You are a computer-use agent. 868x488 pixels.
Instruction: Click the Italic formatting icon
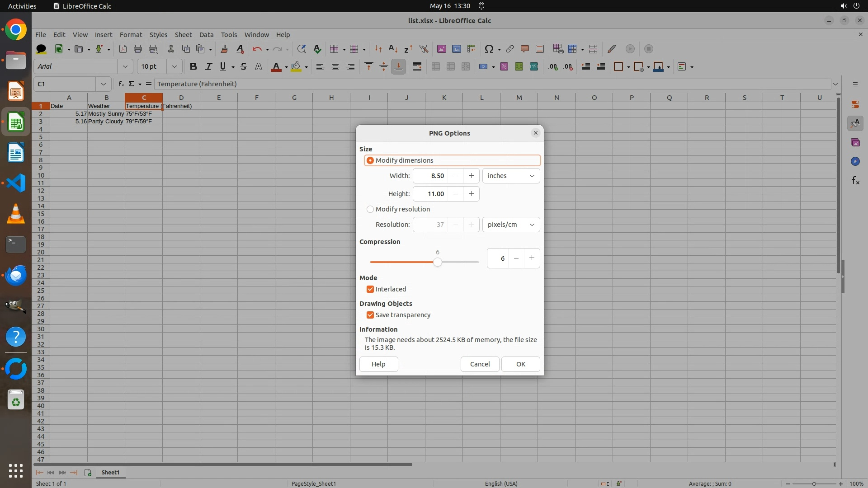[x=208, y=66]
